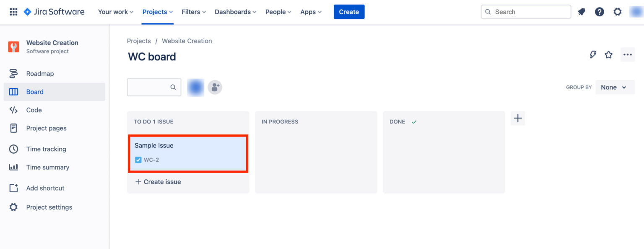Image resolution: width=644 pixels, height=249 pixels.
Task: Toggle the avatar filter next to board search
Action: pyautogui.click(x=195, y=87)
